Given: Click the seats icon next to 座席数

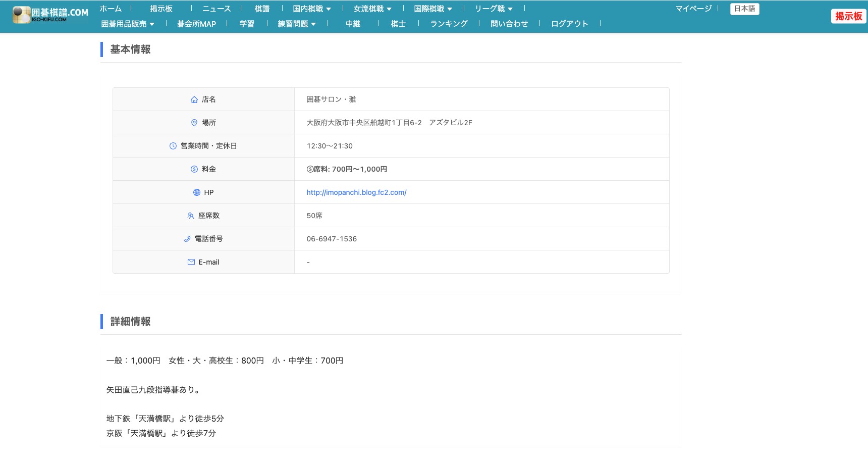Looking at the screenshot, I should click(x=190, y=215).
